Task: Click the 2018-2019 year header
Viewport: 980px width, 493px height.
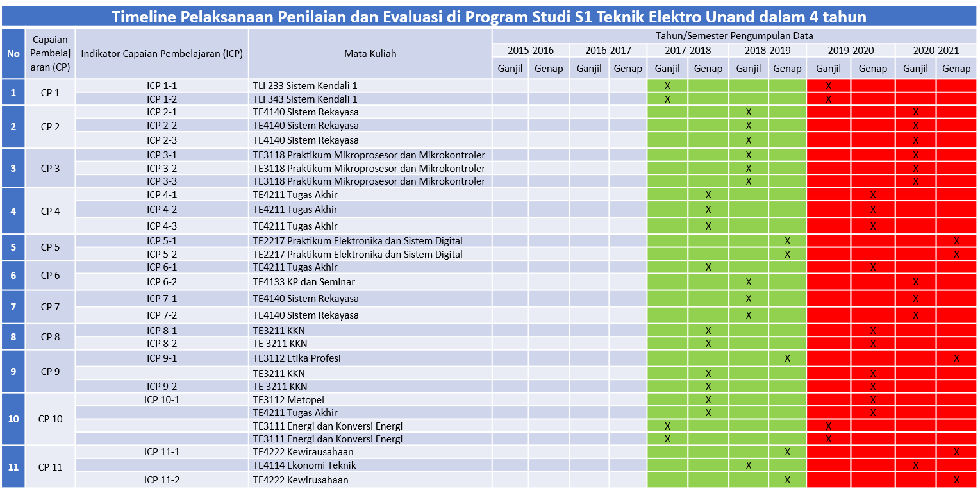Action: point(767,51)
